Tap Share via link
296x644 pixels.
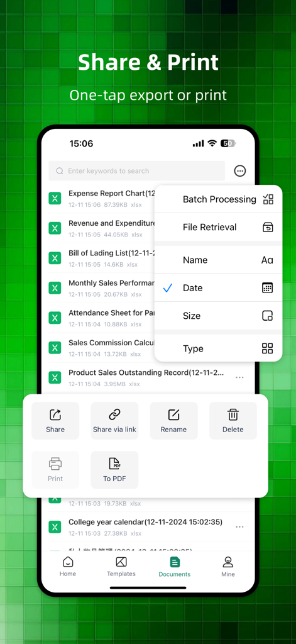point(114,421)
